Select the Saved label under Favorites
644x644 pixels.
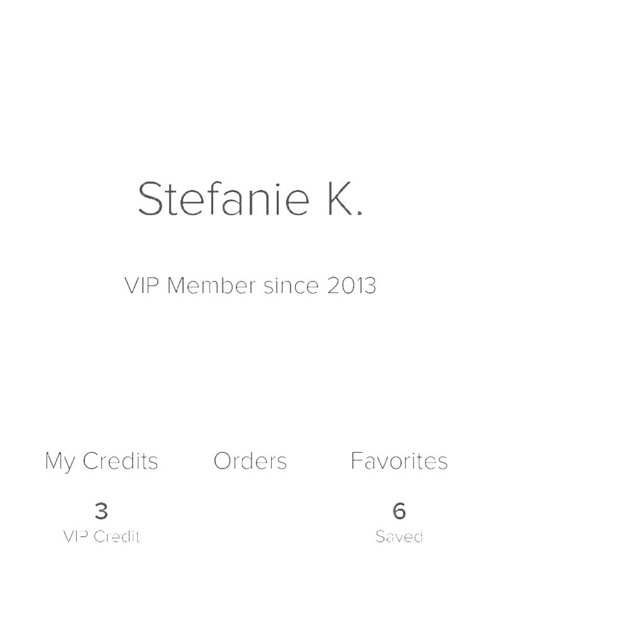click(x=399, y=536)
